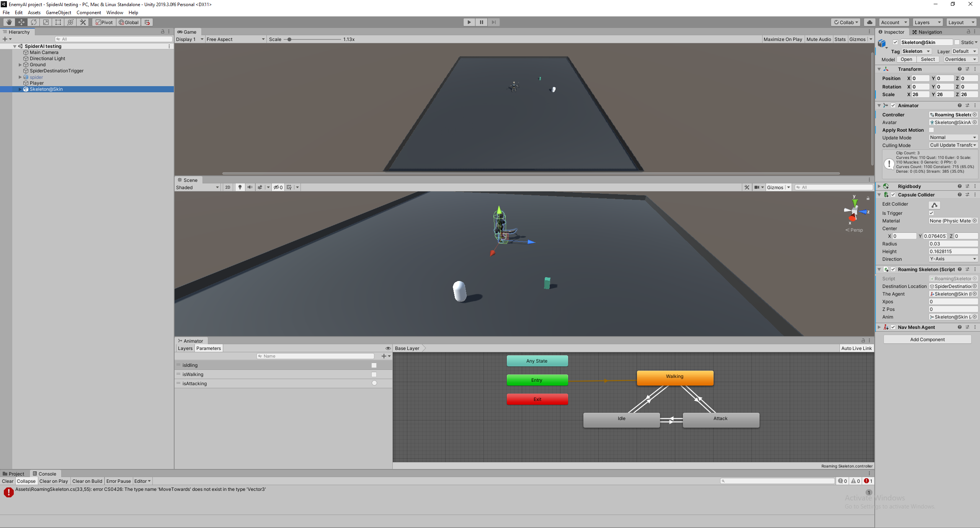Toggle scene audio speaker icon
This screenshot has height=528, width=980.
tap(250, 187)
